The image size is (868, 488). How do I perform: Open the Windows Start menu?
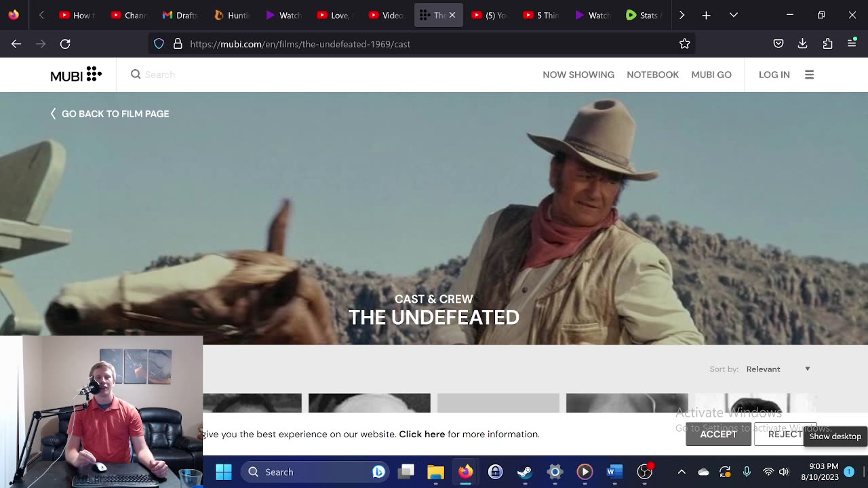point(224,472)
